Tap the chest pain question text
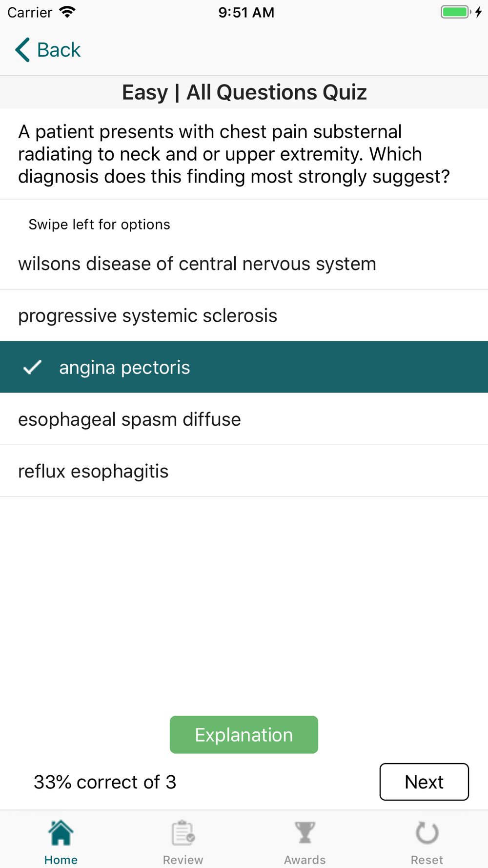This screenshot has height=868, width=488. click(234, 154)
